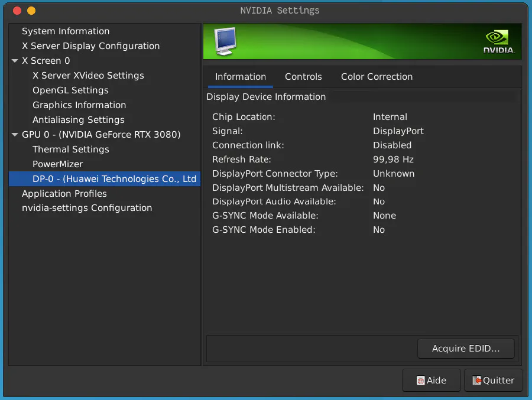Screen dimensions: 532x400
Task: Select X Server Display Configuration
Action: pyautogui.click(x=90, y=46)
